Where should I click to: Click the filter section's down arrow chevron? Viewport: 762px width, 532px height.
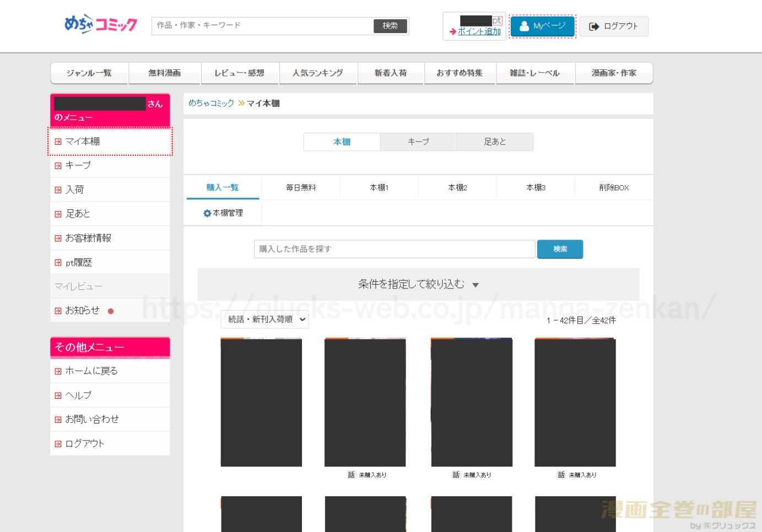coord(476,285)
